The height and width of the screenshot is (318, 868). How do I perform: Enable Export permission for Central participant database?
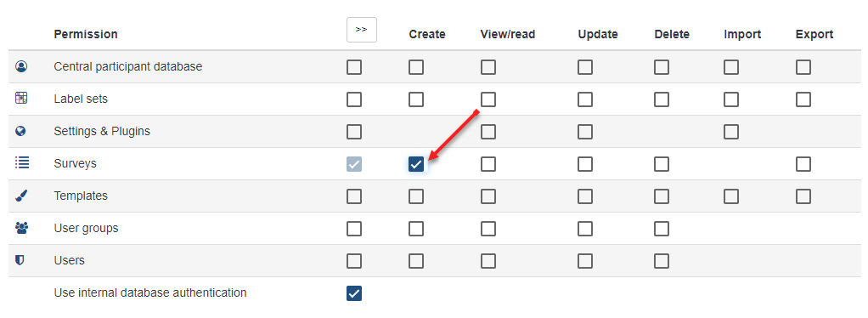[803, 67]
